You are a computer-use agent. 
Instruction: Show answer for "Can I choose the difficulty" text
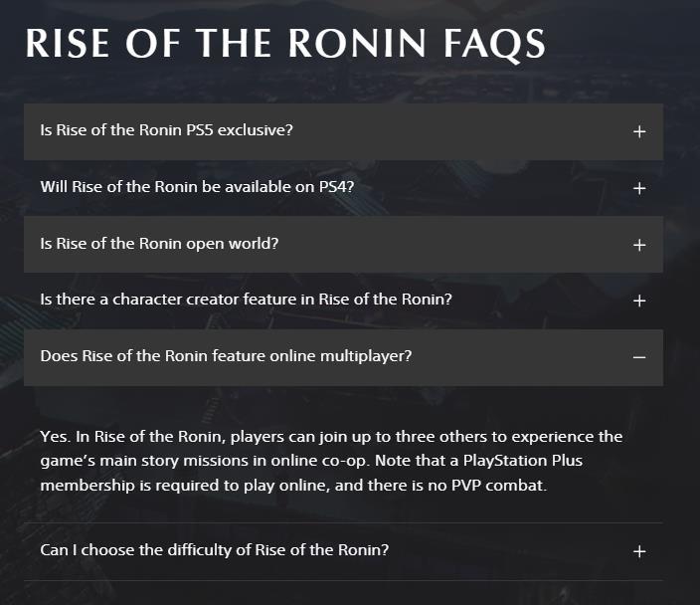tap(214, 549)
